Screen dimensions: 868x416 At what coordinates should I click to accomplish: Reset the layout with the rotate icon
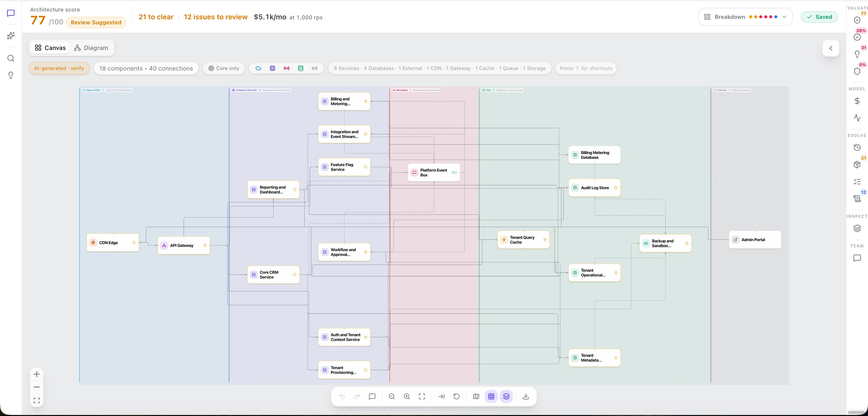457,396
